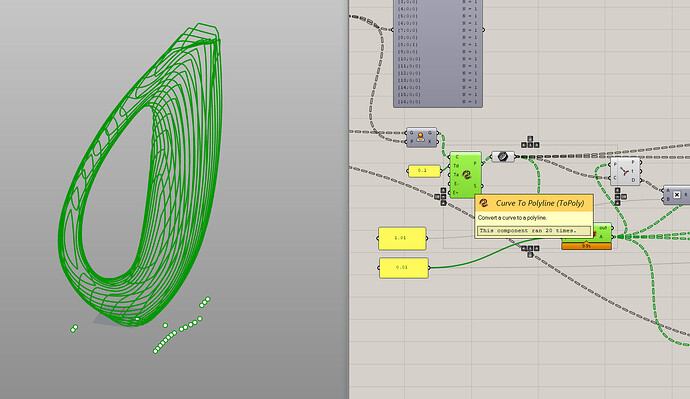Click the Curve Closest Point axis icon
The image size is (690, 399).
(x=624, y=171)
